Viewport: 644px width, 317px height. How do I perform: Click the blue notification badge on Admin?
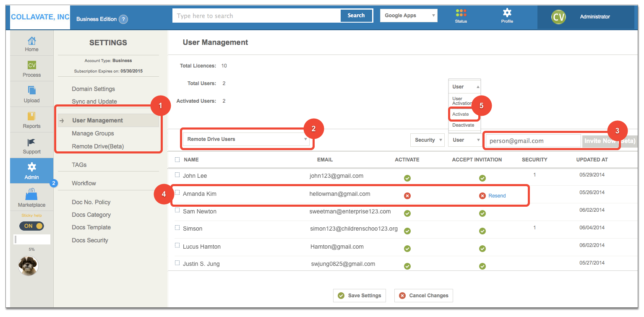pos(54,183)
